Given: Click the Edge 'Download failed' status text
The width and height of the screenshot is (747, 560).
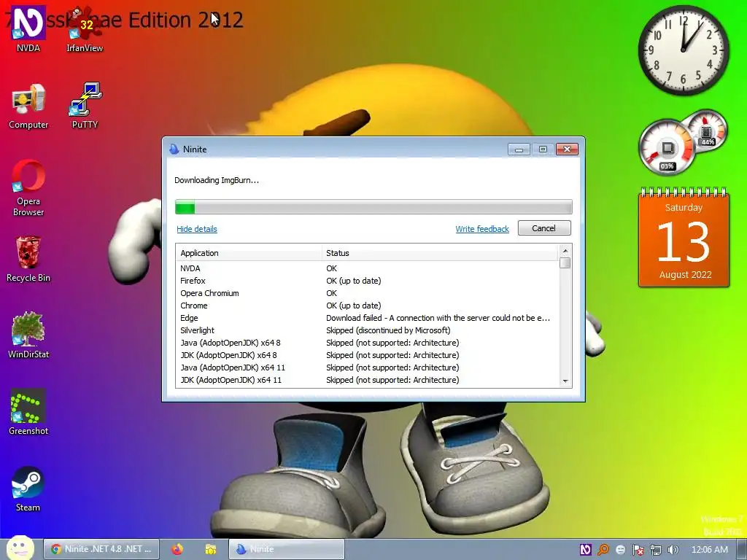Looking at the screenshot, I should [438, 318].
